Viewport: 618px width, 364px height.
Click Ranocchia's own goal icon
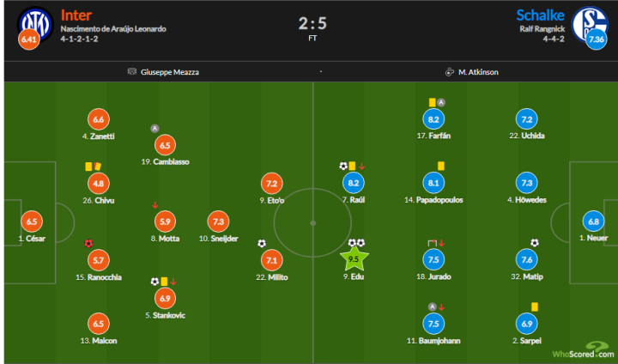[88, 243]
